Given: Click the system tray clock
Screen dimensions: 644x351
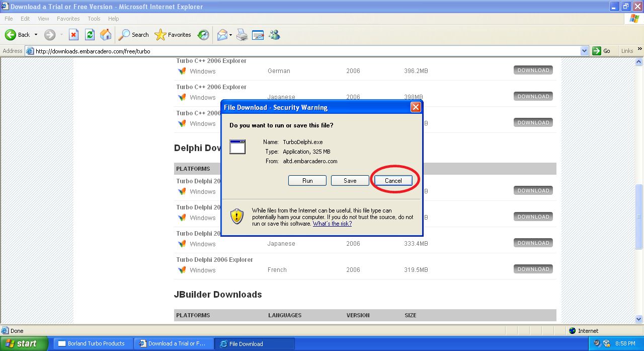Looking at the screenshot, I should pos(625,343).
